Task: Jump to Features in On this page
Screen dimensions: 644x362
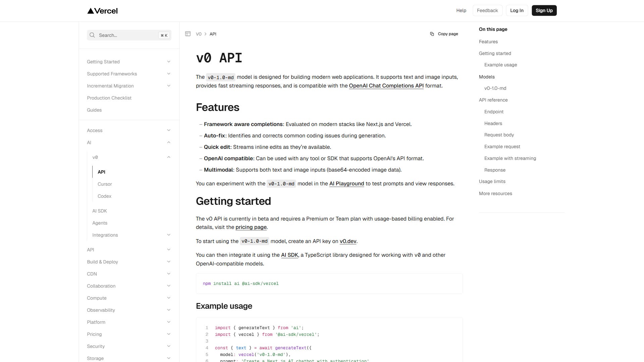Action: point(488,42)
